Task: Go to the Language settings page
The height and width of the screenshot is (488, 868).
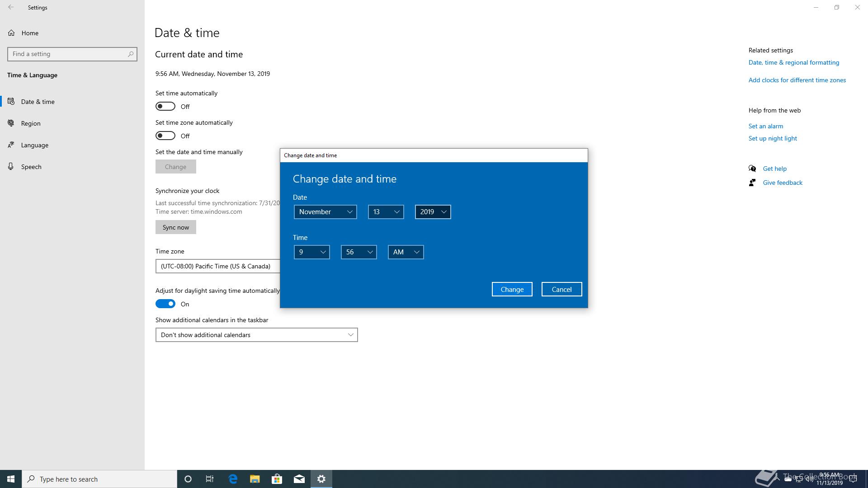Action: 34,145
